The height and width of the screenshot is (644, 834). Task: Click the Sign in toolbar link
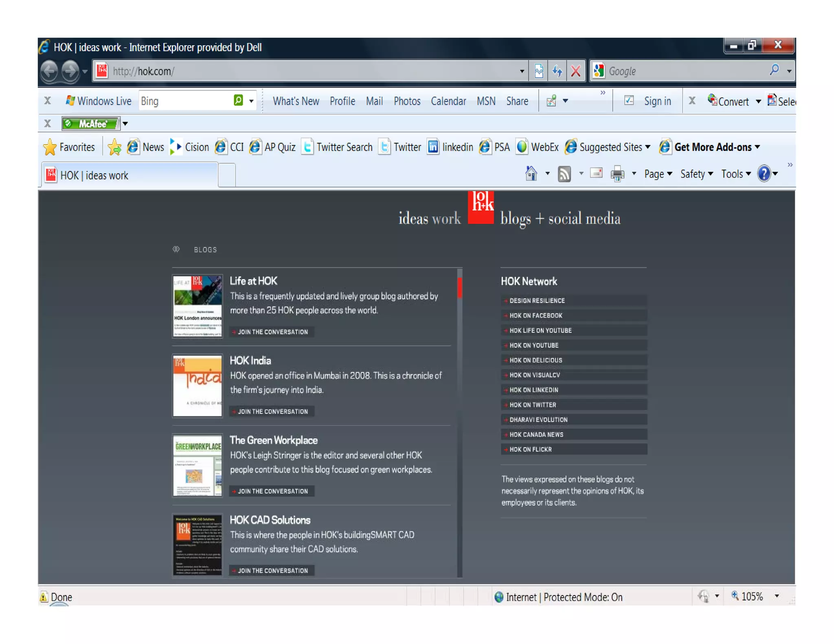pyautogui.click(x=657, y=101)
